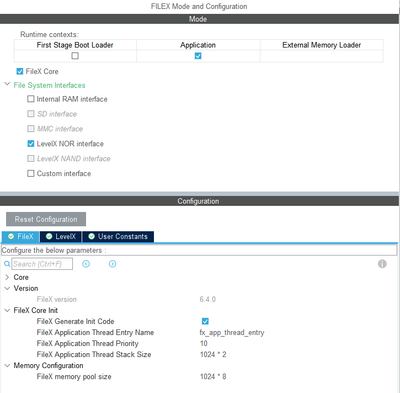
Task: Click the MMC interface checkbox
Action: [x=31, y=129]
